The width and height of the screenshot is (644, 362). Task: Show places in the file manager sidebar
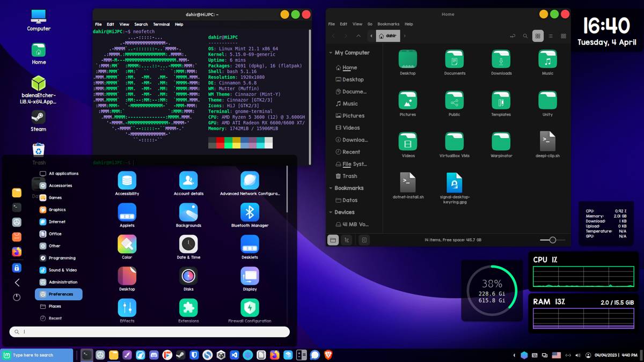coord(333,240)
